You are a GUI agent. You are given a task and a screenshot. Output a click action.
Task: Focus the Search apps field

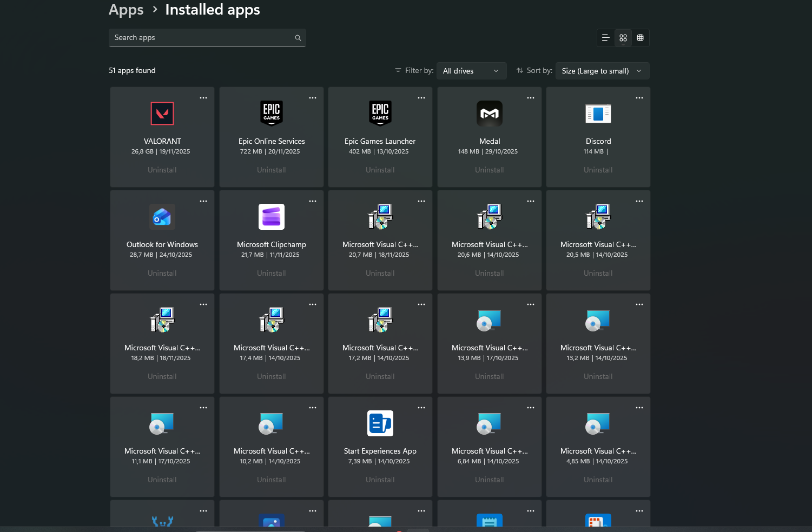tap(200, 38)
